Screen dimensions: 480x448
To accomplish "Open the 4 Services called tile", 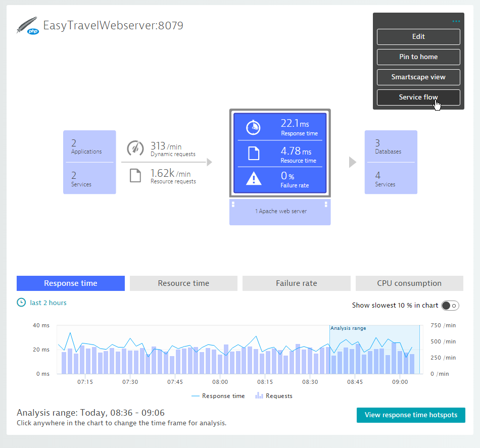I will pyautogui.click(x=391, y=178).
